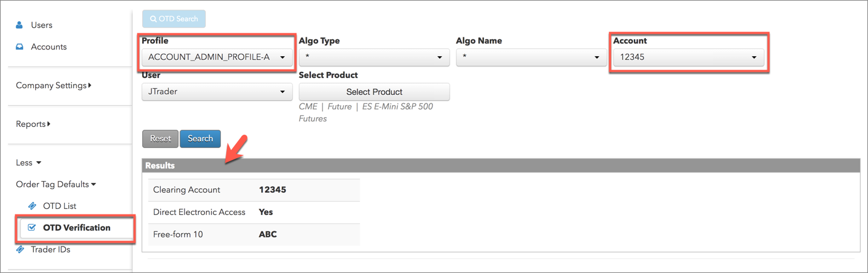Expand the Reports menu
The height and width of the screenshot is (273, 868).
(33, 124)
